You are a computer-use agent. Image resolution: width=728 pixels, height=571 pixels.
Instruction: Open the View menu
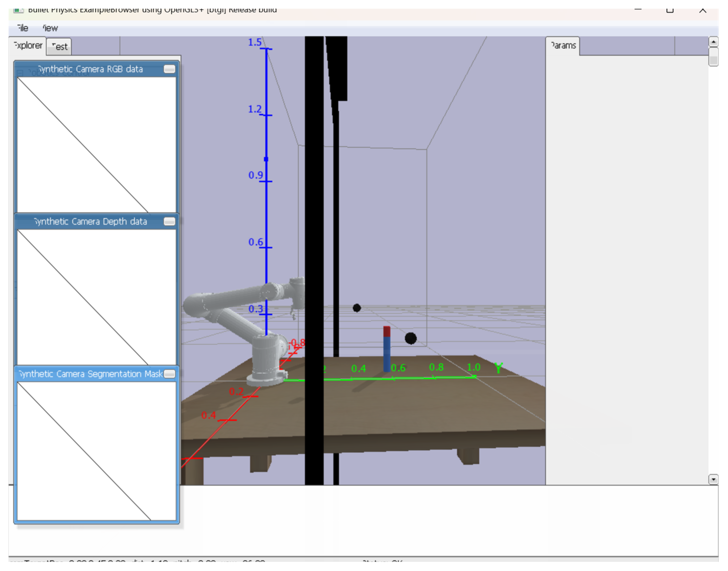pos(50,28)
